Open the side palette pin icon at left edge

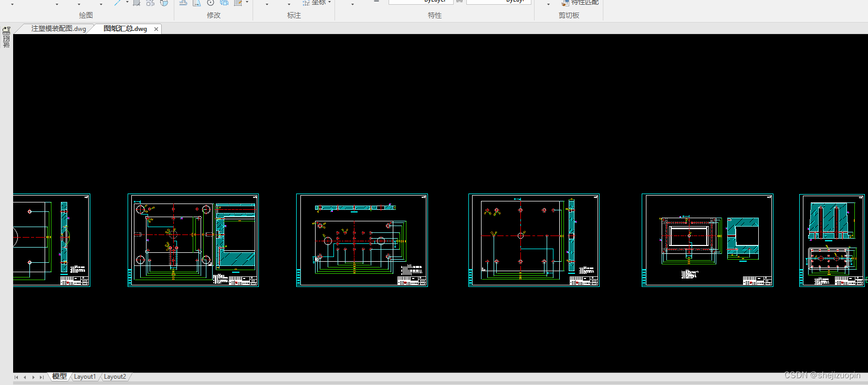click(x=6, y=30)
